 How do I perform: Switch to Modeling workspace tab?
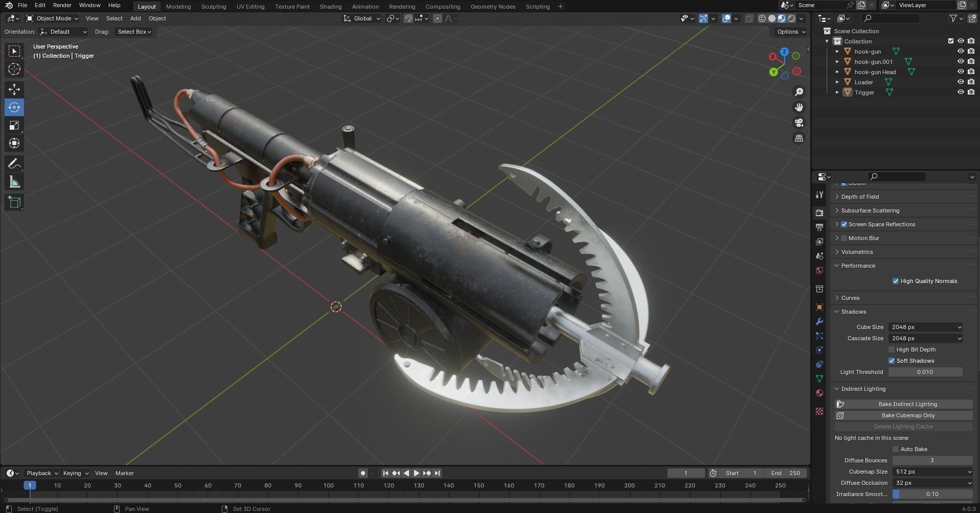[x=178, y=7]
